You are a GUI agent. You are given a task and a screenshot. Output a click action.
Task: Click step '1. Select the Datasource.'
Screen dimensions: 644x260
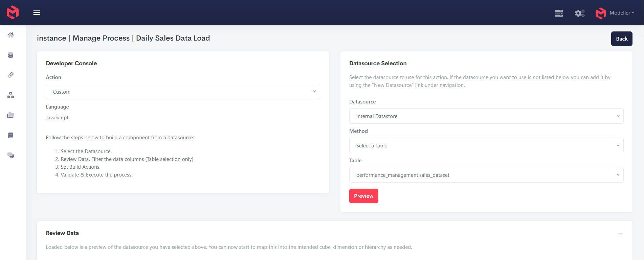coord(84,151)
